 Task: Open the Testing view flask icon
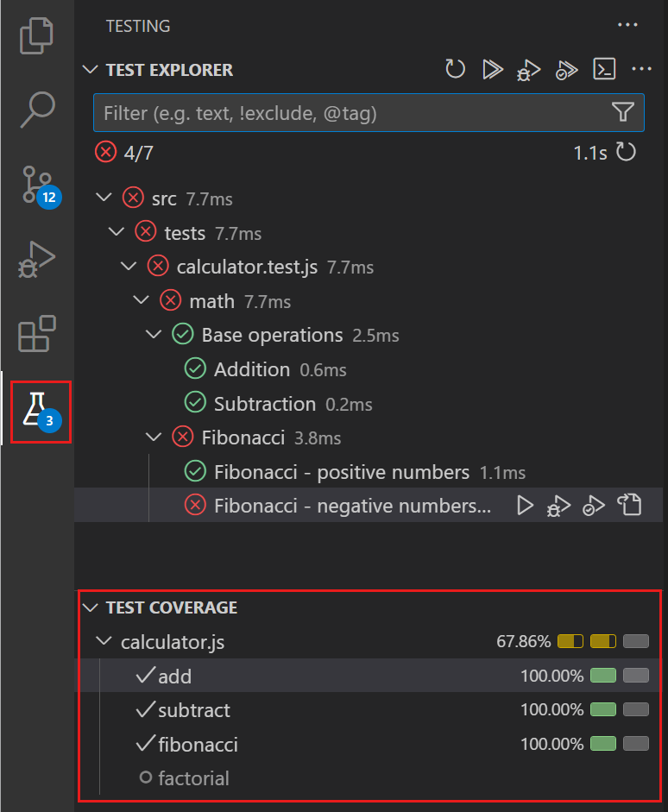(x=40, y=406)
